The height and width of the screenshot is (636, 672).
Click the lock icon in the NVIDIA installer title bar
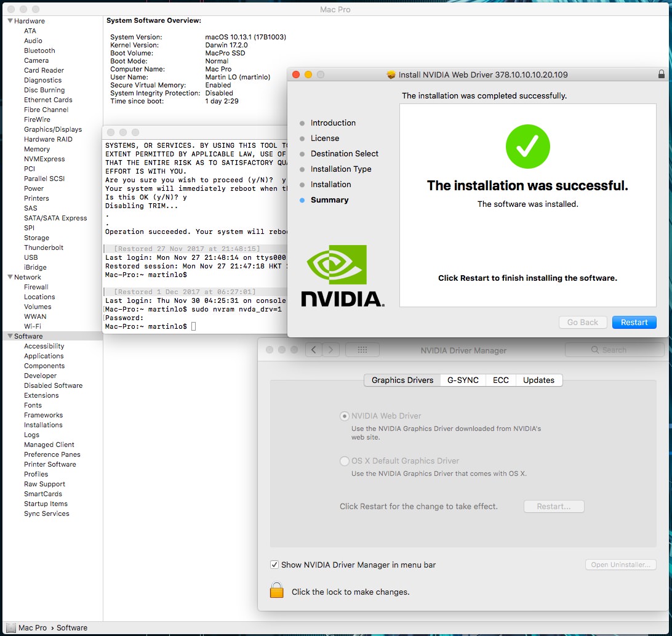click(x=662, y=74)
